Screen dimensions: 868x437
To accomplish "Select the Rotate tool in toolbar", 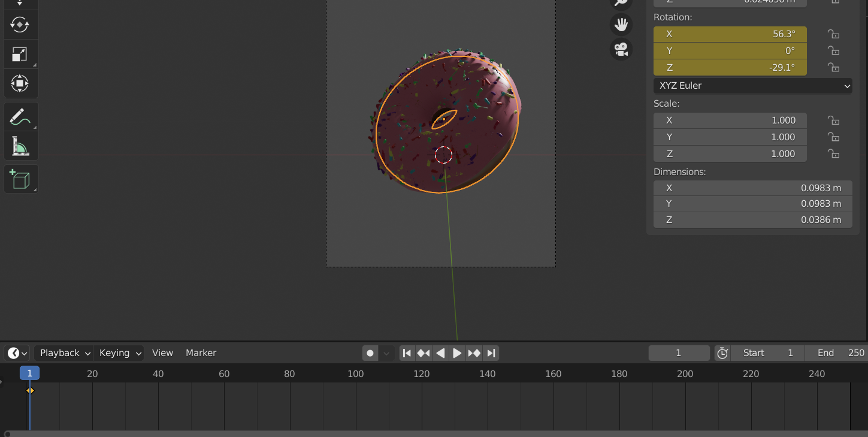I will [x=20, y=25].
